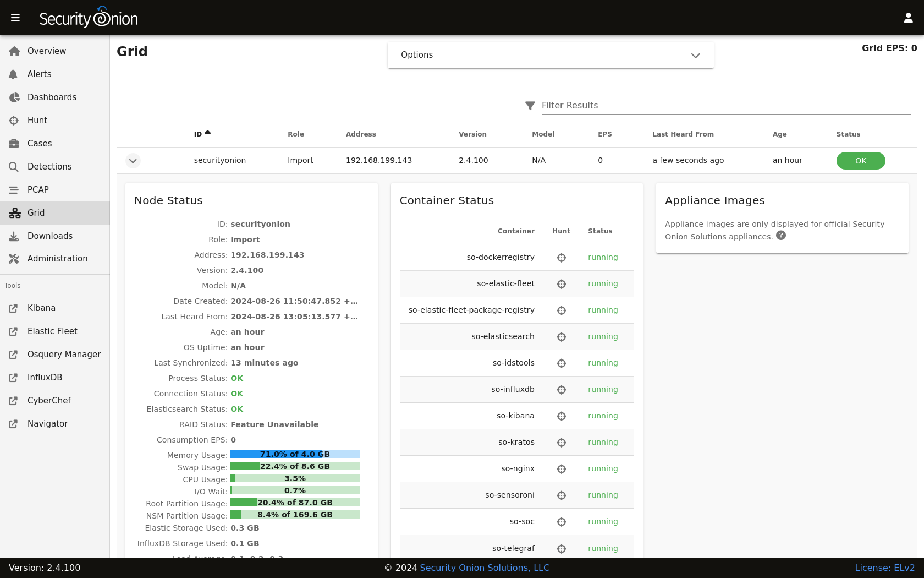Click the License ELv2 link
The image size is (924, 578).
pyautogui.click(x=885, y=568)
